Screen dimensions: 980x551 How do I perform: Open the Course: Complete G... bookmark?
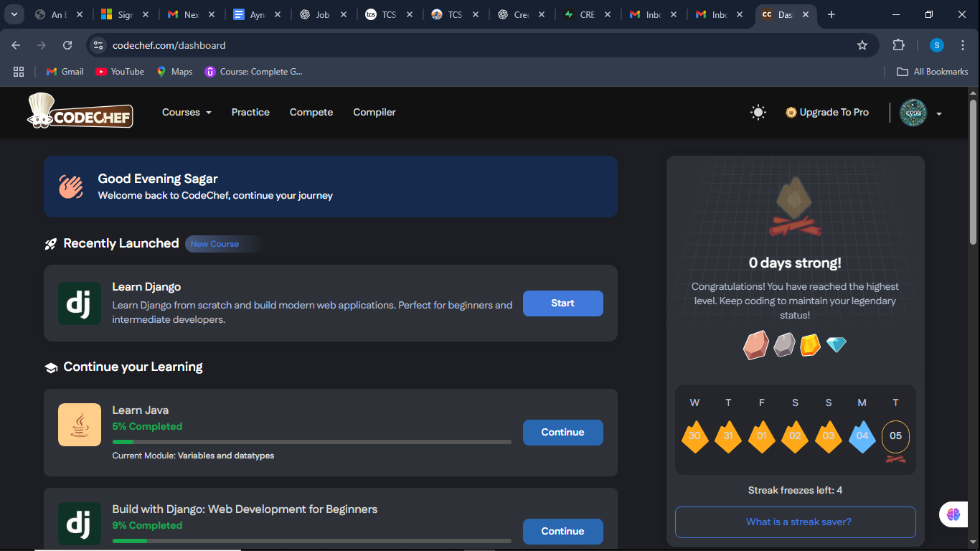[x=254, y=72]
